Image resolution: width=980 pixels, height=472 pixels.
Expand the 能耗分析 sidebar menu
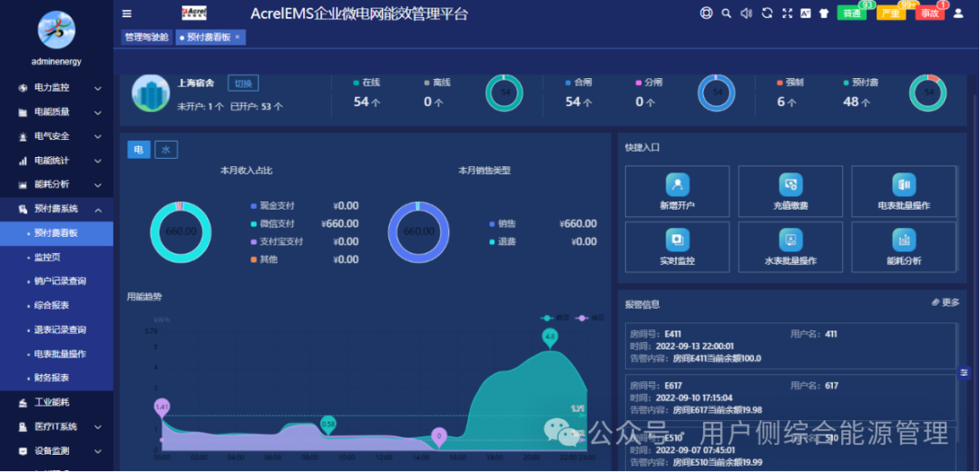(x=56, y=184)
